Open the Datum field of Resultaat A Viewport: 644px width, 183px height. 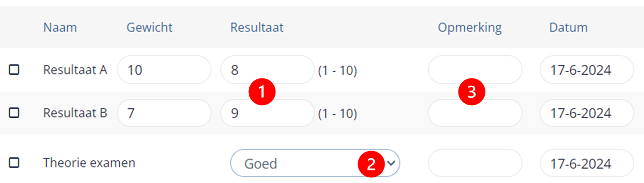click(587, 70)
